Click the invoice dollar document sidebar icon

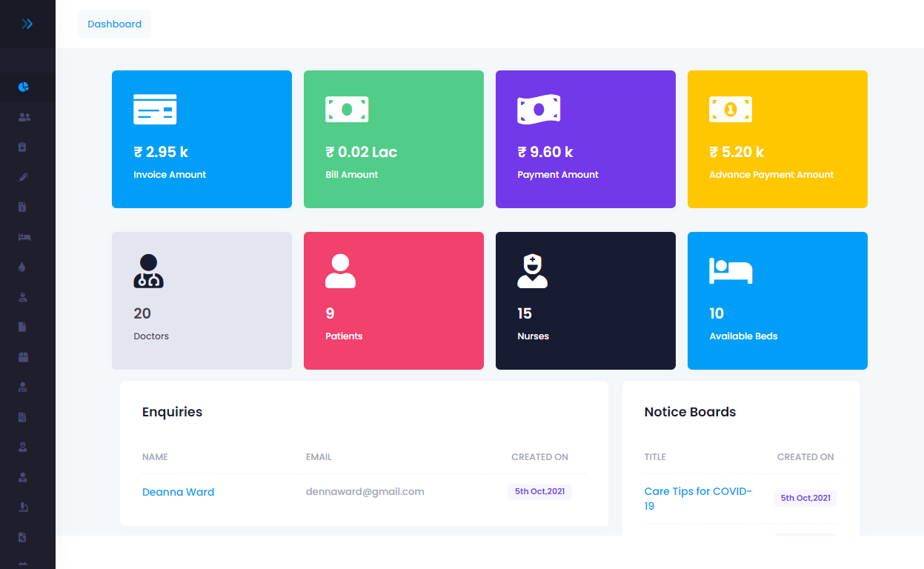coord(23,207)
